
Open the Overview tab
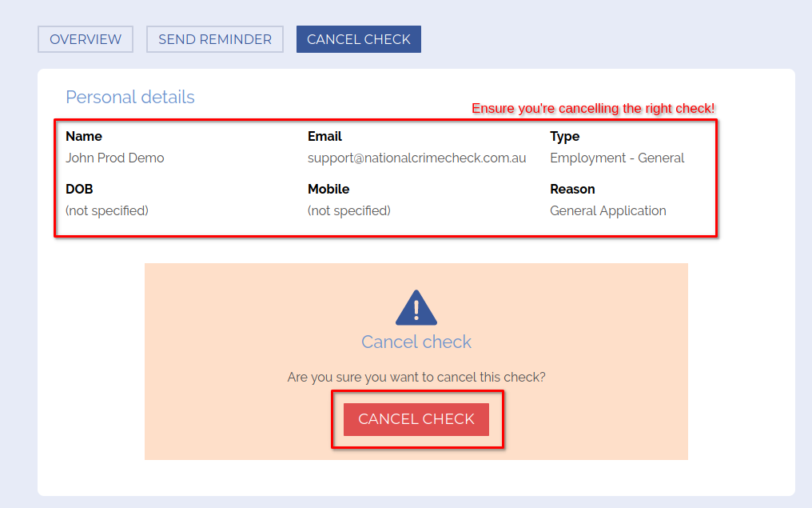tap(86, 39)
